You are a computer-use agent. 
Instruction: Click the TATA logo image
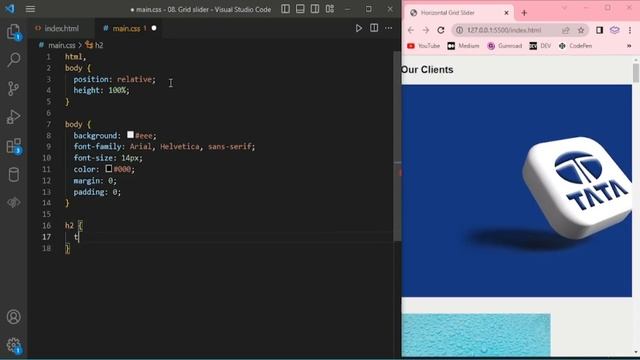tap(517, 191)
